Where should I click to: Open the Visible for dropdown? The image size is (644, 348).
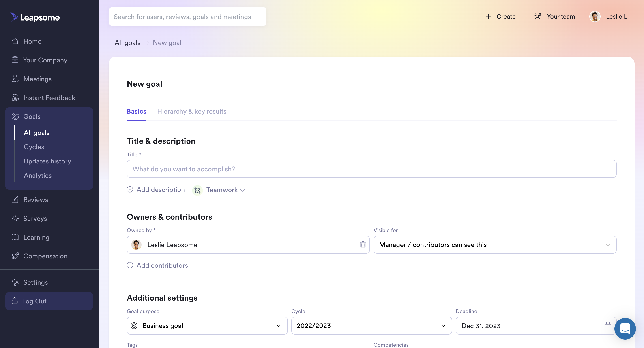[495, 245]
